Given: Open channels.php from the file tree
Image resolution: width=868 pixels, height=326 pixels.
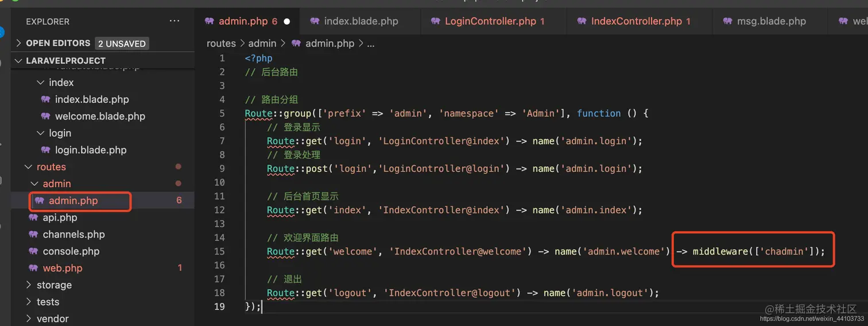Looking at the screenshot, I should click(x=73, y=235).
